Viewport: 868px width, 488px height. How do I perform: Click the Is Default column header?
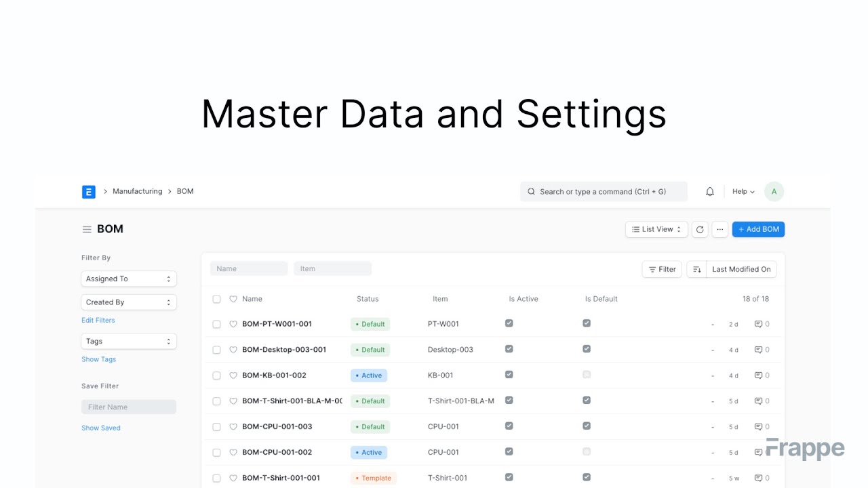click(x=601, y=299)
